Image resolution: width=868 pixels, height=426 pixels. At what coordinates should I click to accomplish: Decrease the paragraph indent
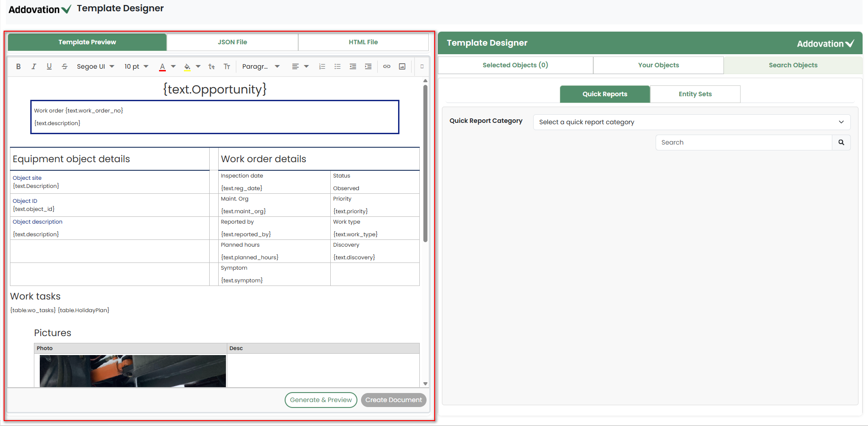pyautogui.click(x=353, y=66)
